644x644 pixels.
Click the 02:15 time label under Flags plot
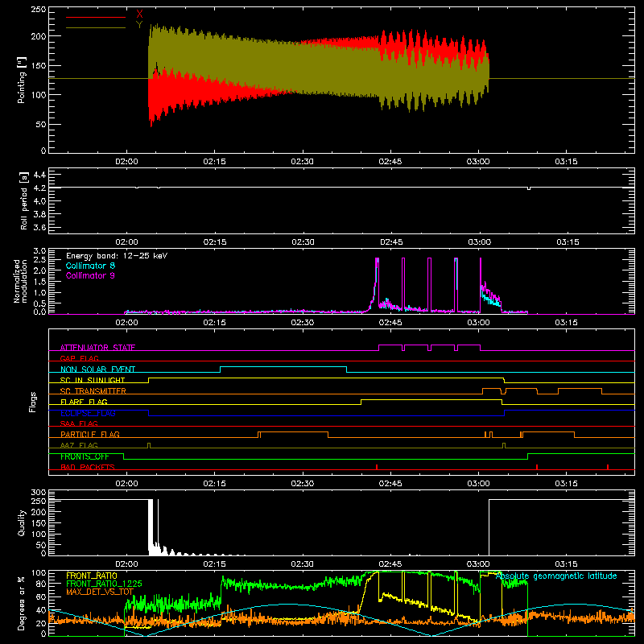(x=214, y=484)
